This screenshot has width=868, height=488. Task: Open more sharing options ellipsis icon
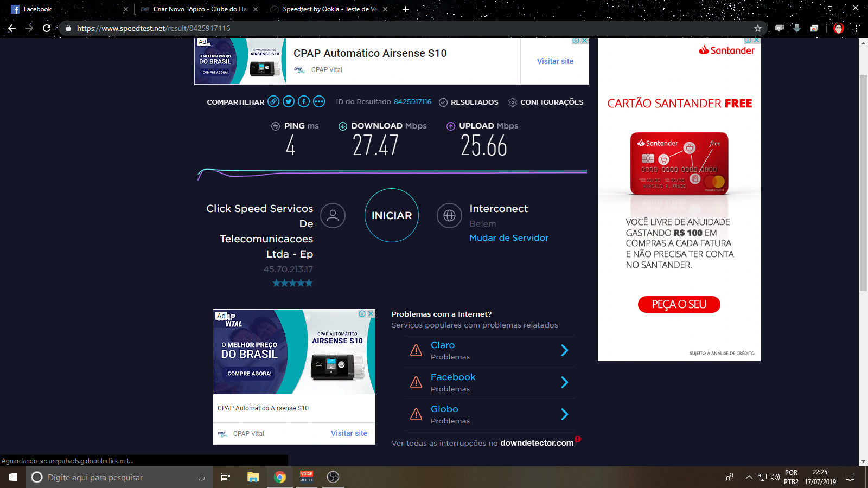click(x=319, y=101)
